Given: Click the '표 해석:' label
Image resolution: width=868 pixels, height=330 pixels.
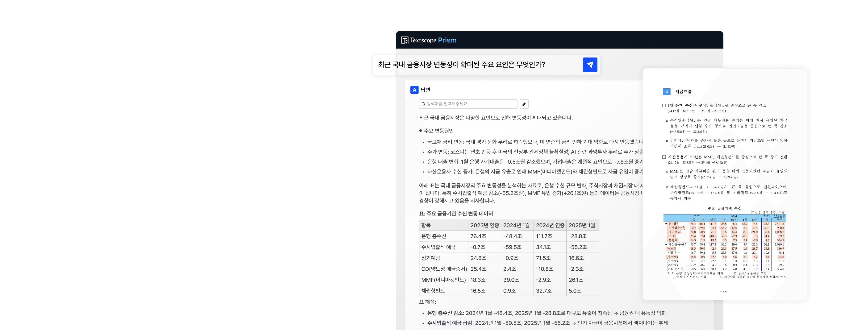Looking at the screenshot, I should pyautogui.click(x=427, y=302).
